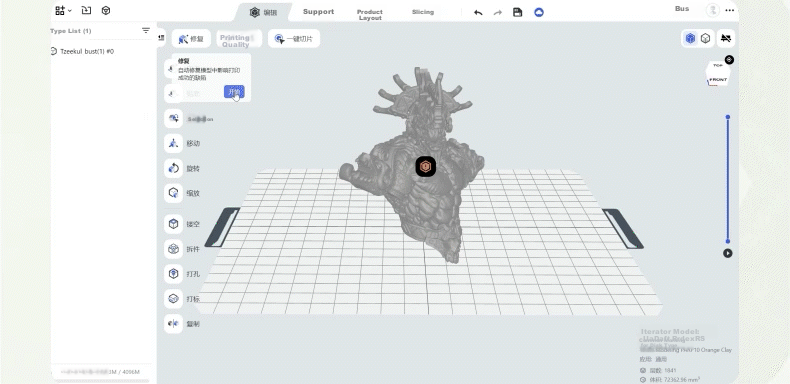Viewport: 790px width, 384px height.
Task: Open the Product Layout tab
Action: 370,15
